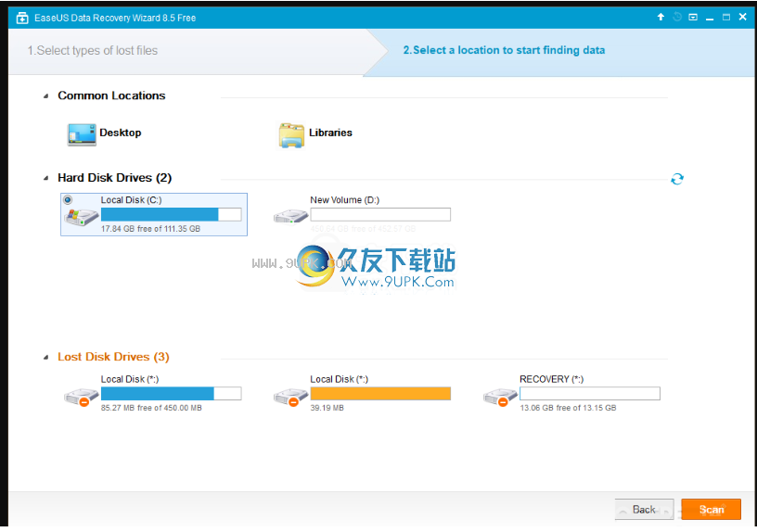Click the import scan status icon
Viewport: 757px width, 532px height.
coord(677,17)
